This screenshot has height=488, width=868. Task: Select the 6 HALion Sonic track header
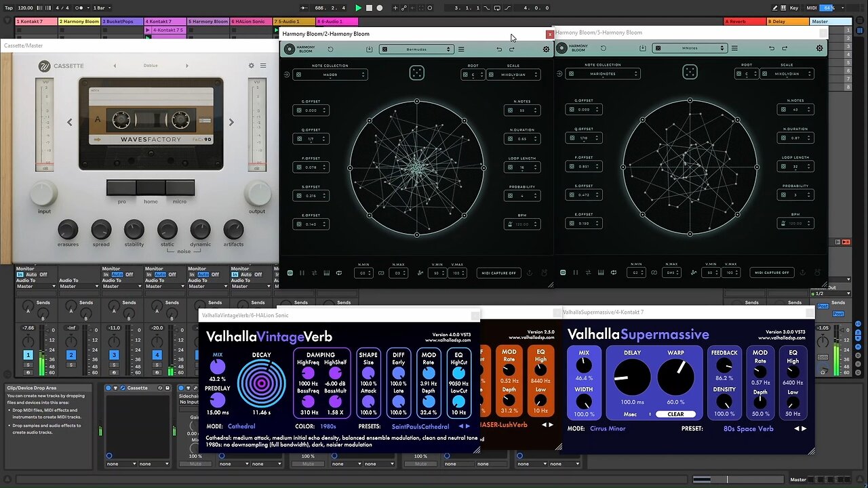250,22
